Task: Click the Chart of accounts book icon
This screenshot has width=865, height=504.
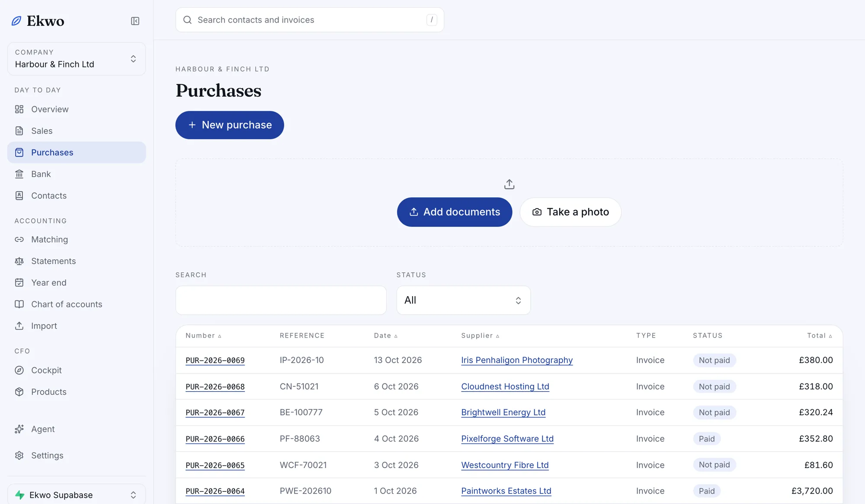Action: [x=19, y=304]
